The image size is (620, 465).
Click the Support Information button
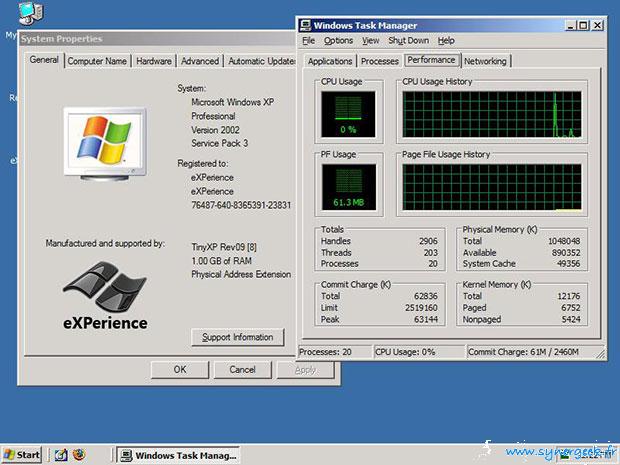pyautogui.click(x=238, y=337)
